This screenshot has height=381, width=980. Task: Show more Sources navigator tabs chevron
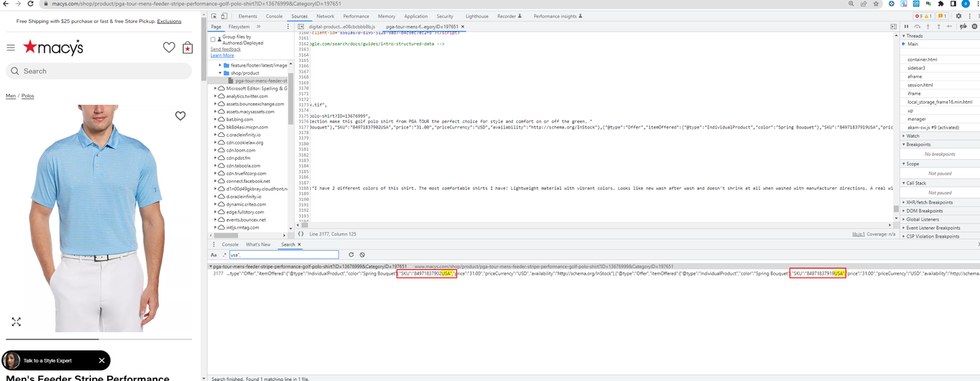[259, 27]
